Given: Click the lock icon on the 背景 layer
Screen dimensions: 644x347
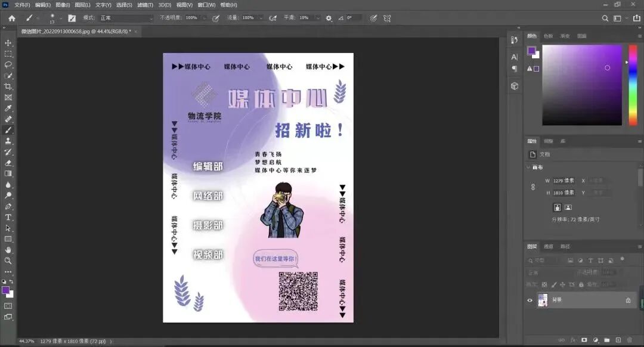Looking at the screenshot, I should click(x=628, y=300).
